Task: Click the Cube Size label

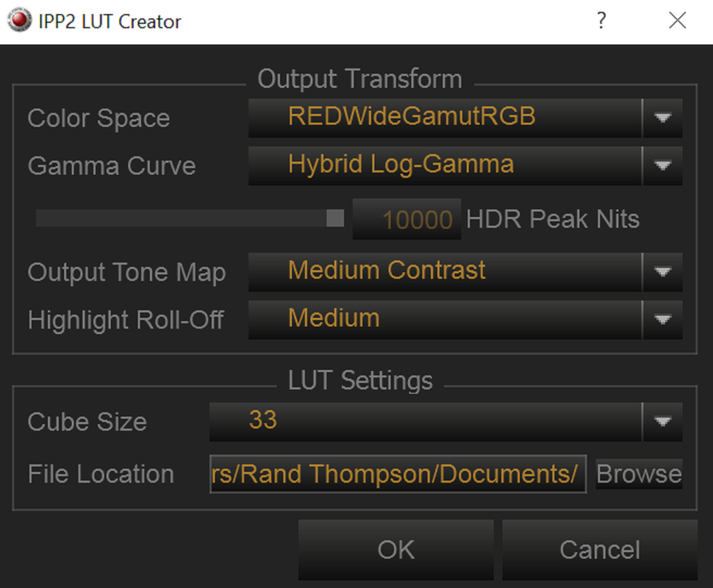Action: [87, 422]
